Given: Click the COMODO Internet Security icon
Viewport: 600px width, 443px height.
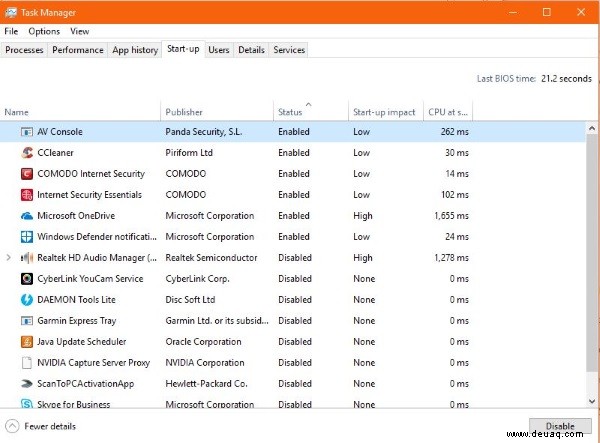Looking at the screenshot, I should (x=26, y=174).
